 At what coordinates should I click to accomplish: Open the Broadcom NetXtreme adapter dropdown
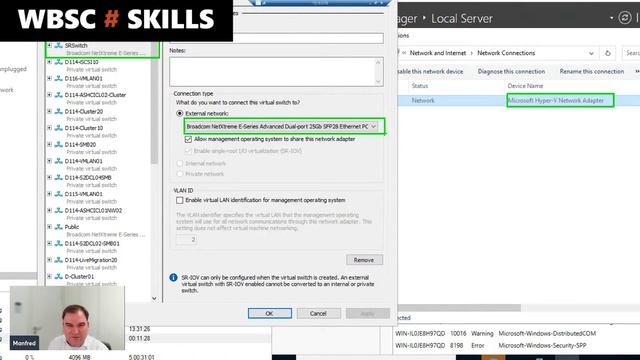pyautogui.click(x=281, y=127)
